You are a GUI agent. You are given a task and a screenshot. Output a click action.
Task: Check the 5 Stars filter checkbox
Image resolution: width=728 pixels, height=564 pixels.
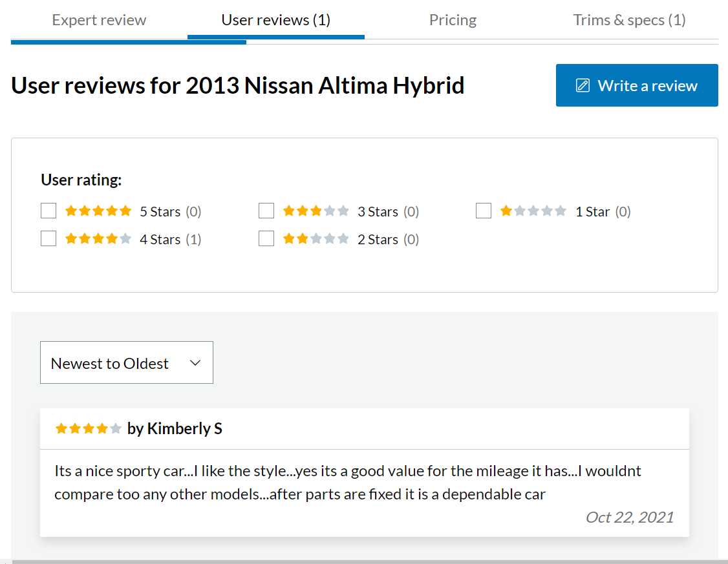[48, 211]
